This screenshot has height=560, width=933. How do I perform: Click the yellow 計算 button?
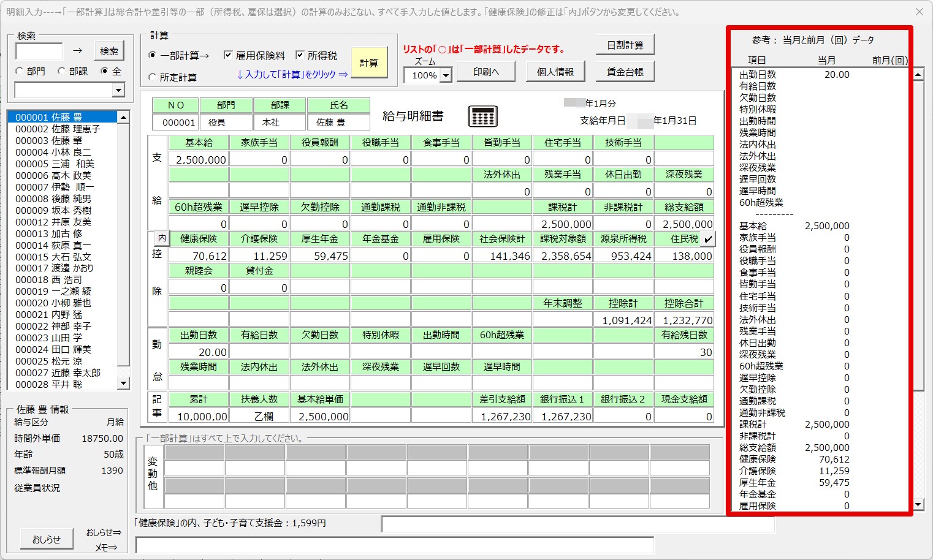coord(369,62)
